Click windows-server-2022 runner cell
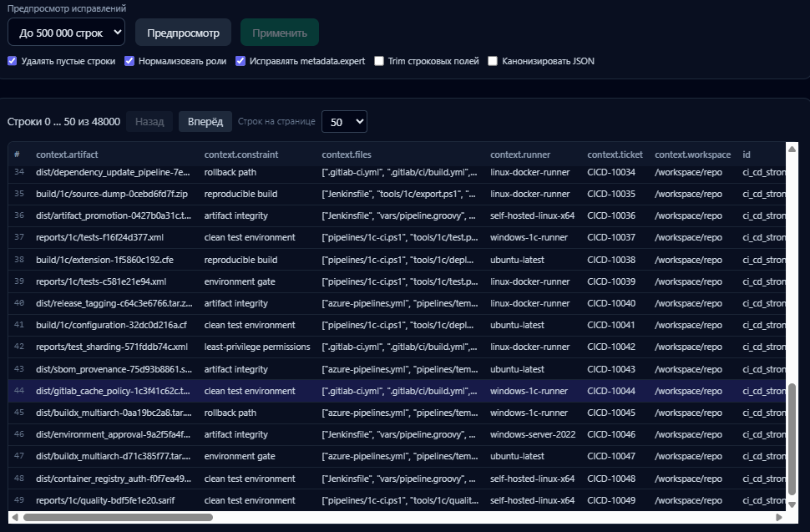810x532 pixels. tap(533, 434)
